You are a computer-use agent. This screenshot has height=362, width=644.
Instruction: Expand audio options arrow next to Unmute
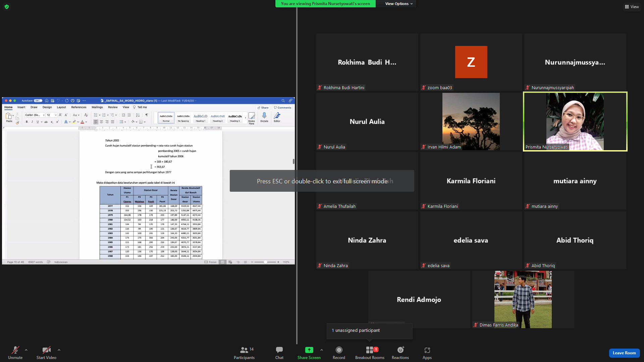[x=26, y=350]
